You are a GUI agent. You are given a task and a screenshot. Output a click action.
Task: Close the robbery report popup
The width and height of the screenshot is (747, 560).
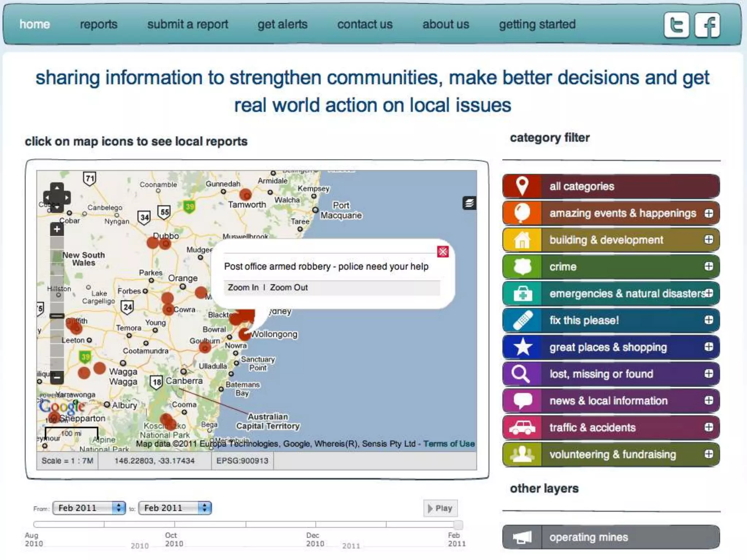pyautogui.click(x=442, y=252)
